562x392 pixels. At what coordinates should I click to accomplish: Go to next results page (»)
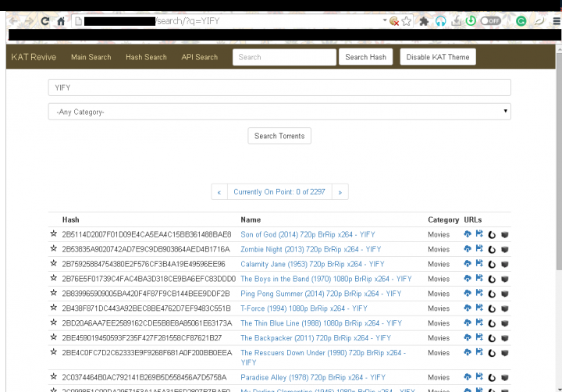tap(340, 192)
